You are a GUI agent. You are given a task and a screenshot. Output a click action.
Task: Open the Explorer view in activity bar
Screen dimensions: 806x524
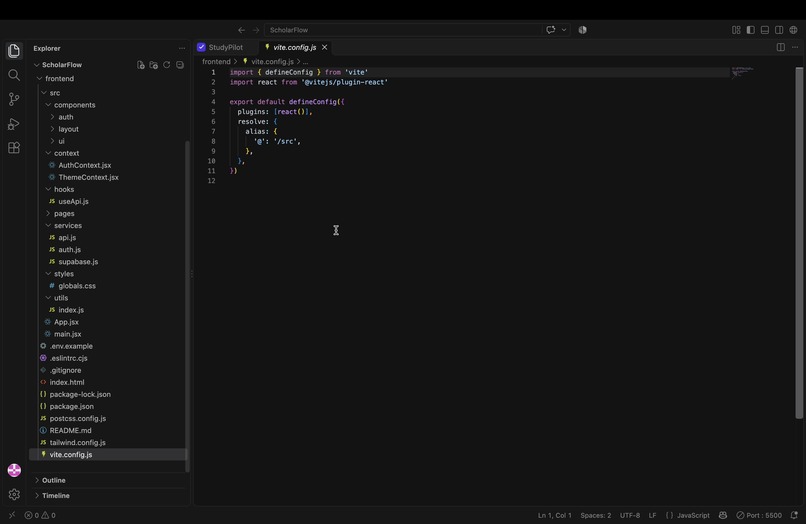(14, 50)
